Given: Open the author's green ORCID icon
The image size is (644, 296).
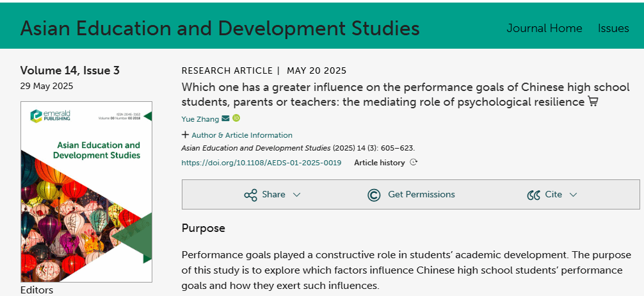Looking at the screenshot, I should coord(236,118).
